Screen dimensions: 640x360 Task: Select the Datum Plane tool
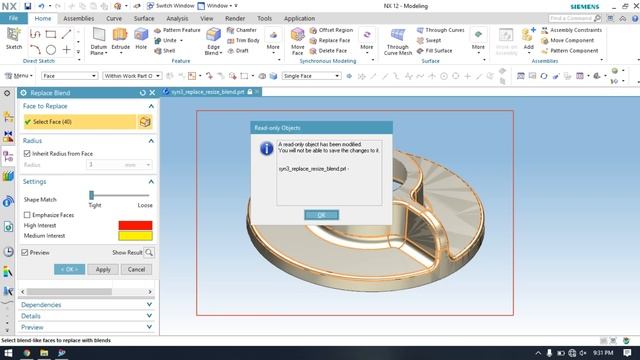point(98,41)
